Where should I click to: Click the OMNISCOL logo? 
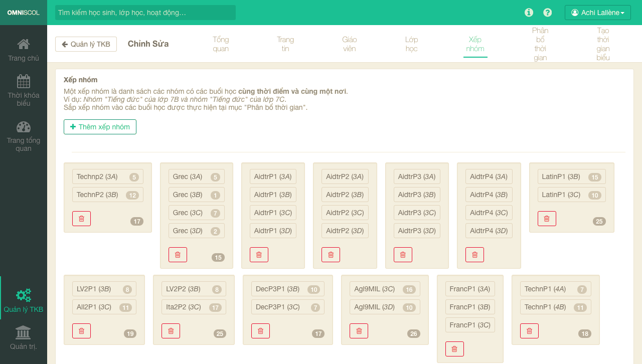click(x=24, y=13)
